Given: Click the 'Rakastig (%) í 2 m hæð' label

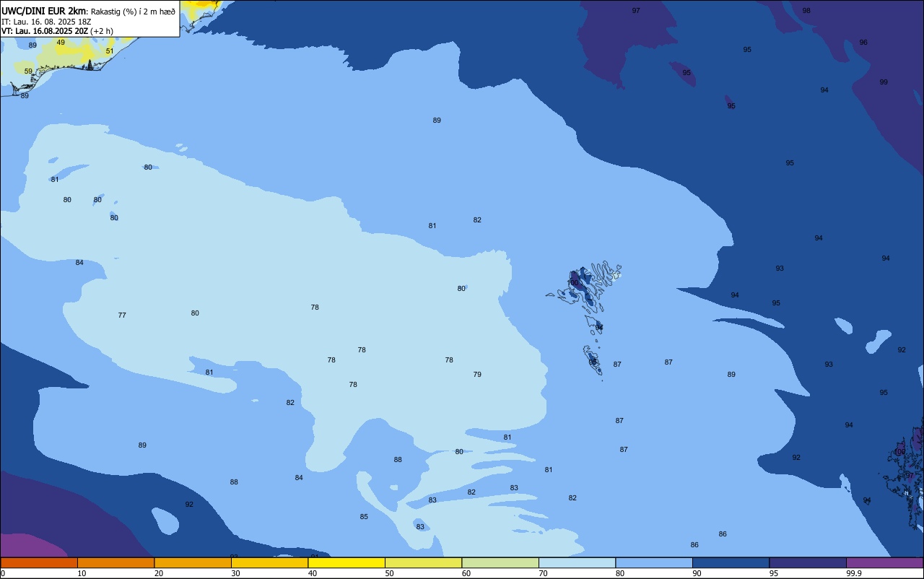Looking at the screenshot, I should (x=134, y=11).
